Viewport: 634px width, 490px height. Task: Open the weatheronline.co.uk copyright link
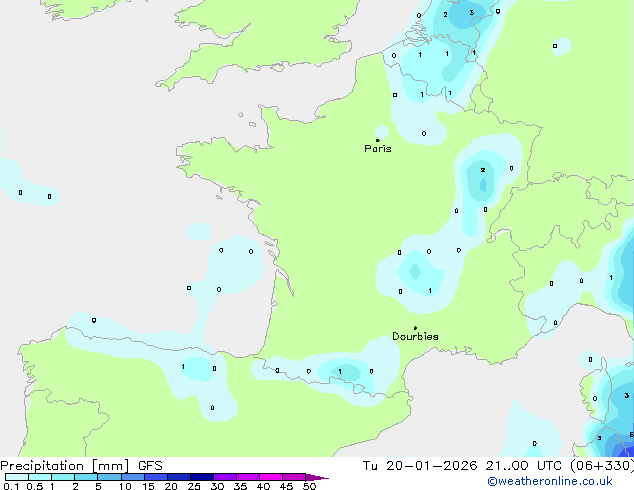tap(550, 481)
